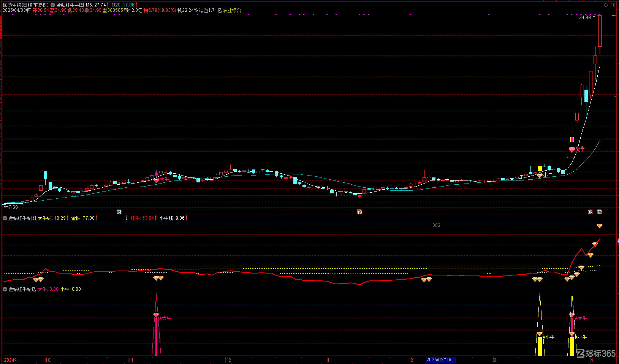Viewport: 619px width, 364px height.
Task: Select the 2025/02/10 date label on time axis
Action: pyautogui.click(x=441, y=360)
